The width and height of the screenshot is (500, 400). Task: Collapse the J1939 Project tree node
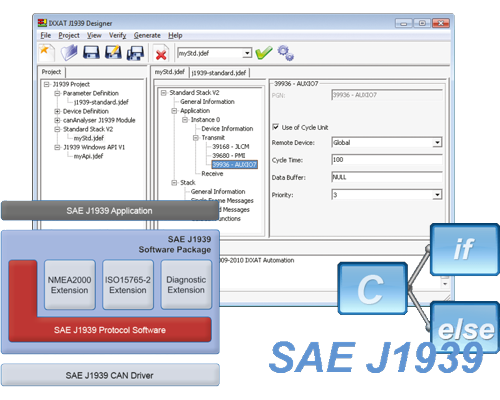pos(47,84)
